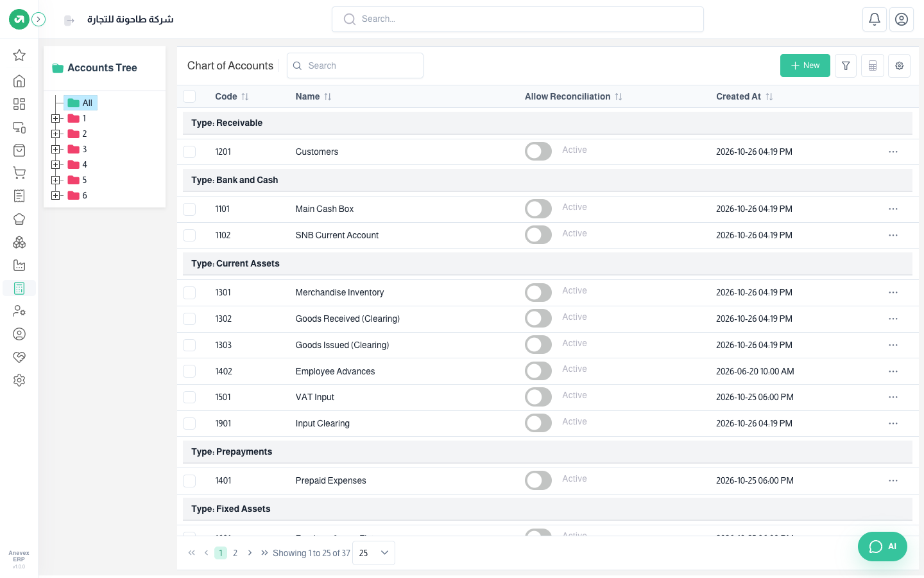Expand tree folder 1

click(56, 118)
